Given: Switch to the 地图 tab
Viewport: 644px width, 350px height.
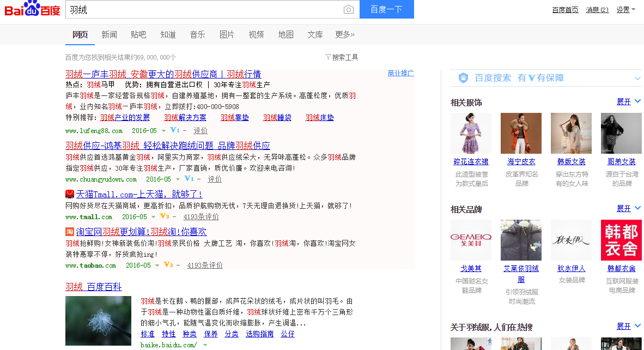Looking at the screenshot, I should 286,34.
